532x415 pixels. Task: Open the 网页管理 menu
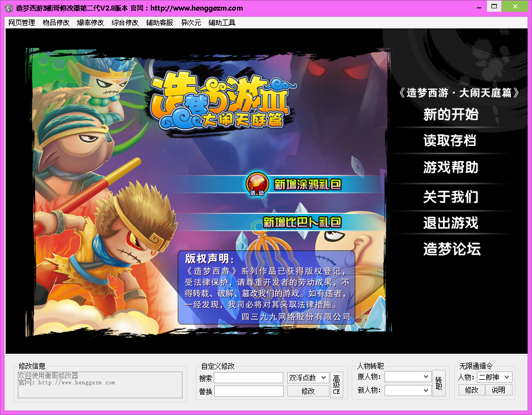pyautogui.click(x=22, y=23)
